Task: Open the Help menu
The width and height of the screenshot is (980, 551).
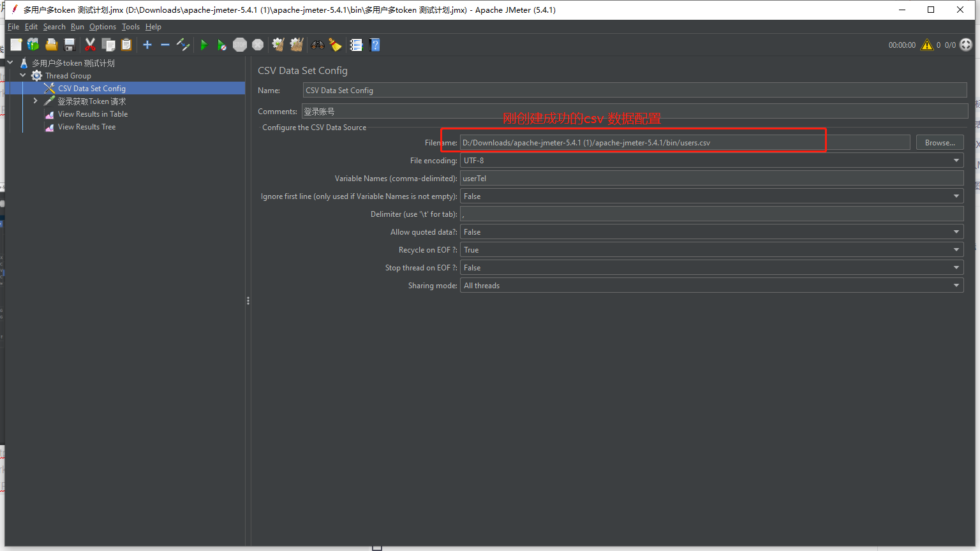Action: [153, 27]
